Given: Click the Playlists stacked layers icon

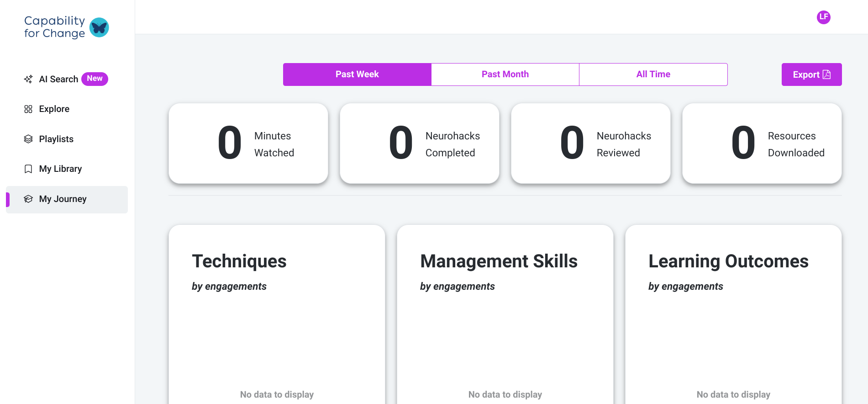Looking at the screenshot, I should click(x=28, y=139).
